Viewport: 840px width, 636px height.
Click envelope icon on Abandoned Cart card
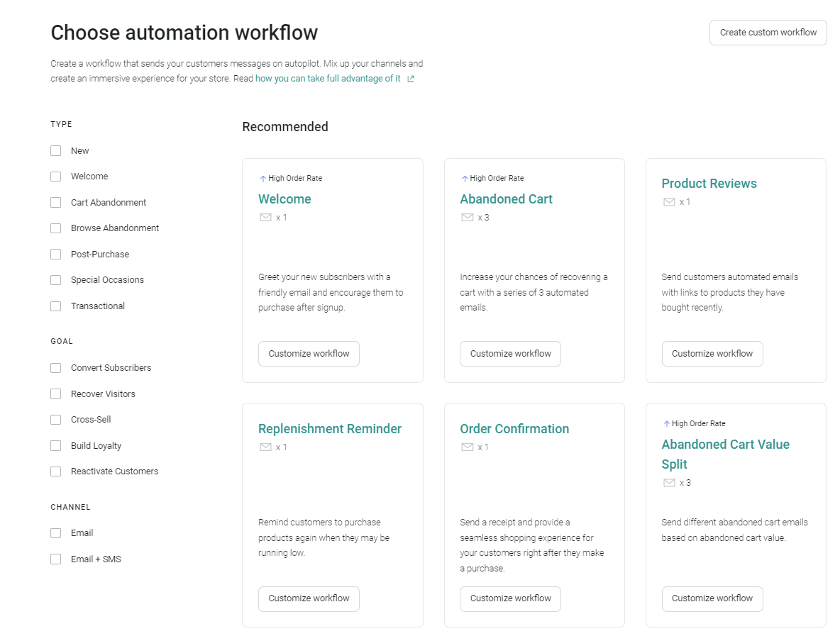point(467,218)
